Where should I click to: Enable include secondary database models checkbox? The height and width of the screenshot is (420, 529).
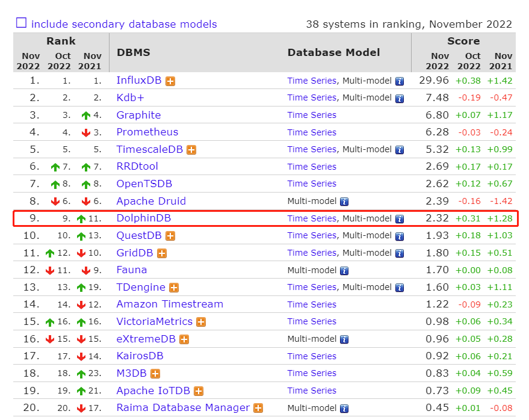(x=21, y=23)
